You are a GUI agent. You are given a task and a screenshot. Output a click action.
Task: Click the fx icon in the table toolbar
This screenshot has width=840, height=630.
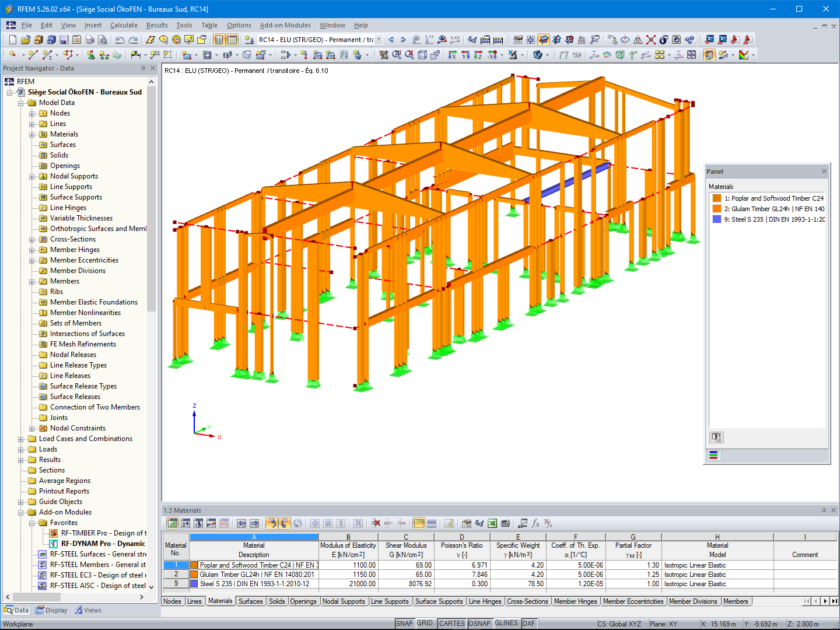coord(535,523)
